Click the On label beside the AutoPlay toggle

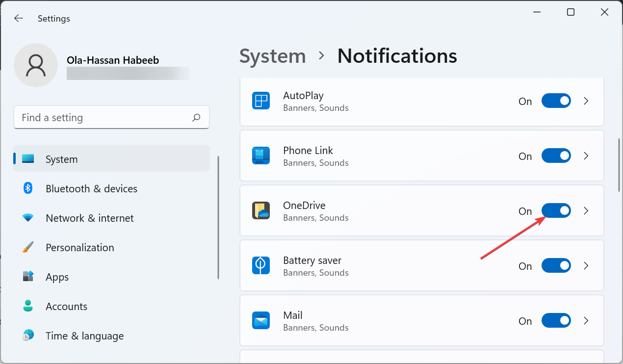click(x=525, y=102)
